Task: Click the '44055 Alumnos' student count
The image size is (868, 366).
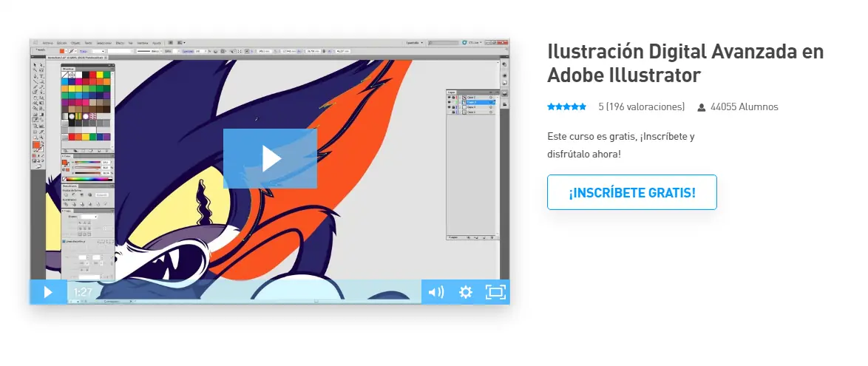Action: pos(744,107)
